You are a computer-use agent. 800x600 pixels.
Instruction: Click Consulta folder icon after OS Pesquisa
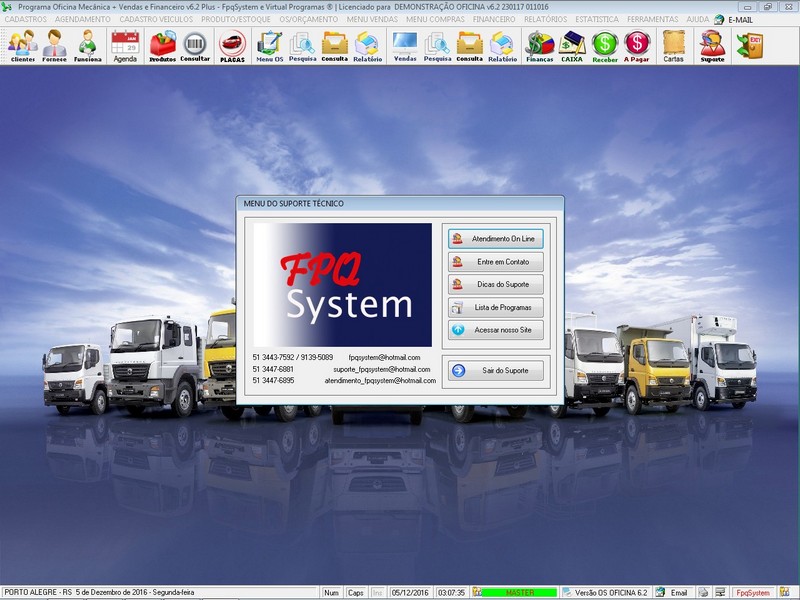[x=335, y=46]
